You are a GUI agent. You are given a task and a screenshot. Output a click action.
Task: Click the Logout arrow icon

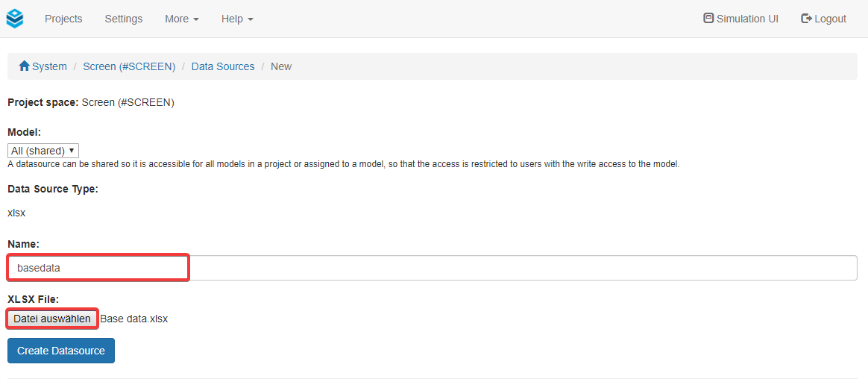coord(806,18)
